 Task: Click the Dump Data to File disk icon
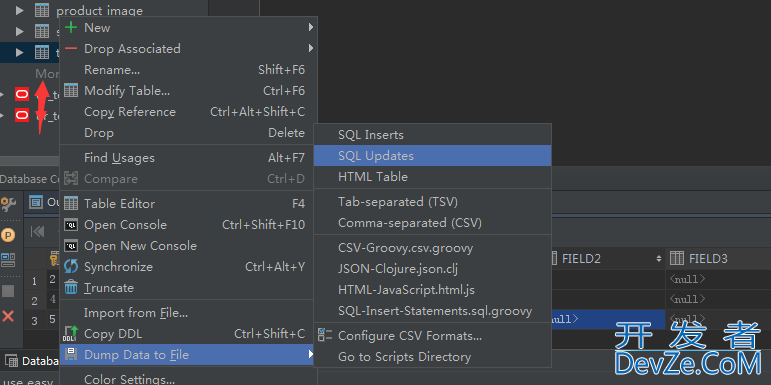[x=71, y=355]
